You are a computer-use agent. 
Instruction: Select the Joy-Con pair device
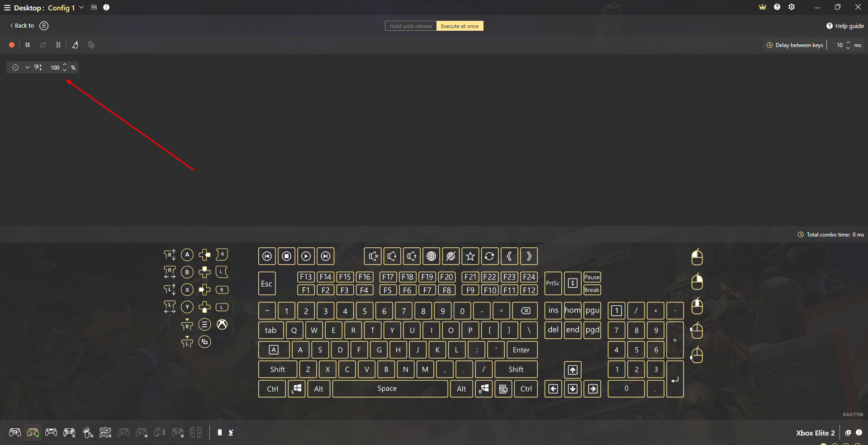[x=196, y=432]
